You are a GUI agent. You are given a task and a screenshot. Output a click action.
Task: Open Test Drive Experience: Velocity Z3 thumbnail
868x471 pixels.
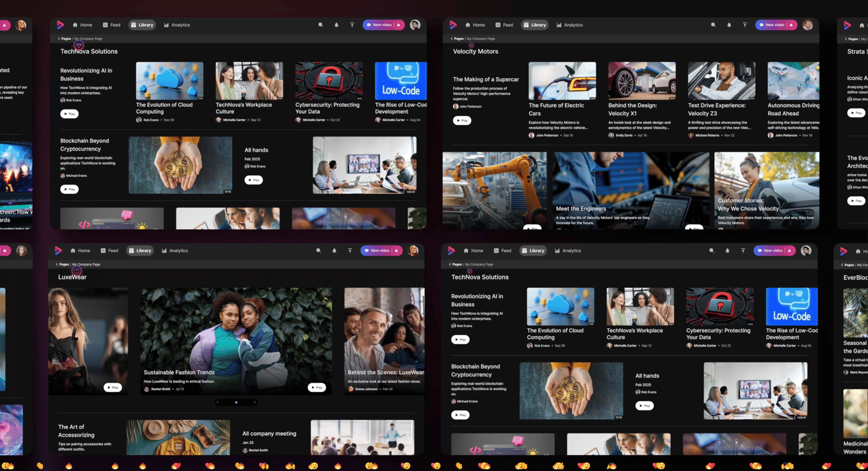click(x=722, y=81)
